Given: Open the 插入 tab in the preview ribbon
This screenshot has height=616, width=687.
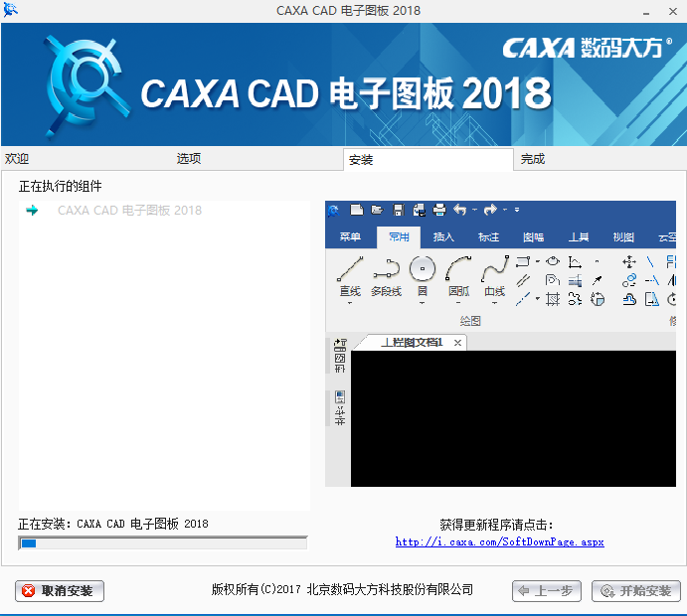Looking at the screenshot, I should coord(443,237).
